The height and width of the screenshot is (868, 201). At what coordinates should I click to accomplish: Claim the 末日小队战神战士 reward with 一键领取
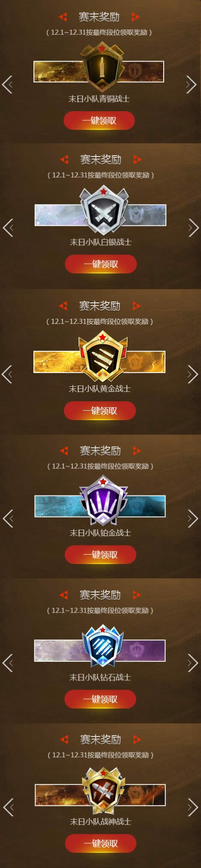pos(101,843)
